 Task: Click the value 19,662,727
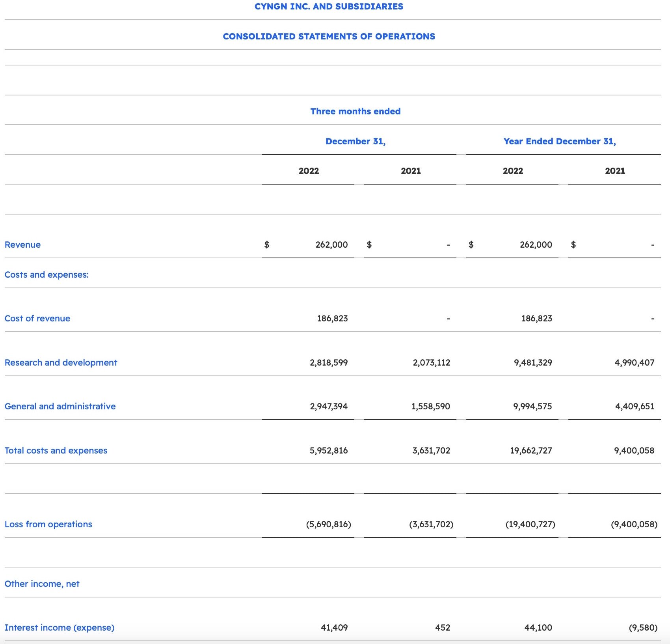531,450
